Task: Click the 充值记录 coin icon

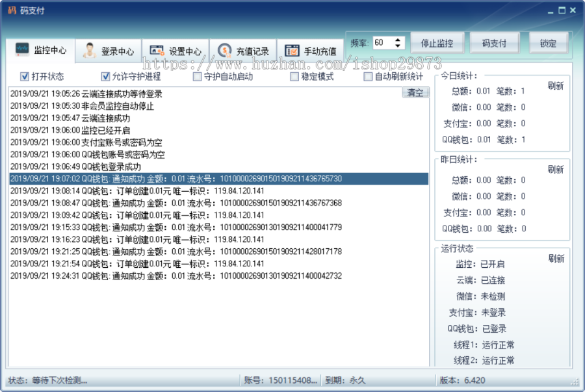Action: pos(225,50)
